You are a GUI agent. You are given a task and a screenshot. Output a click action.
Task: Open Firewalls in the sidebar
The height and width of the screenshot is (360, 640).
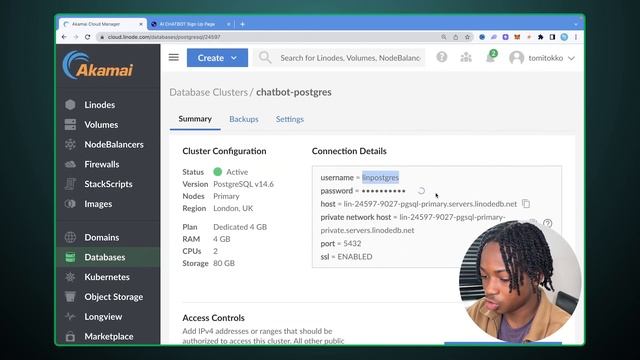pos(102,164)
